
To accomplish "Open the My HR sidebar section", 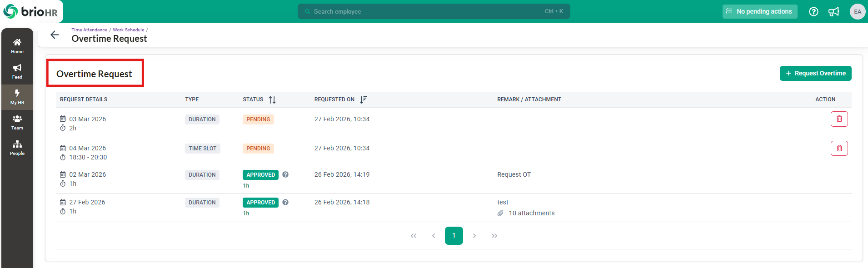I will [x=17, y=97].
